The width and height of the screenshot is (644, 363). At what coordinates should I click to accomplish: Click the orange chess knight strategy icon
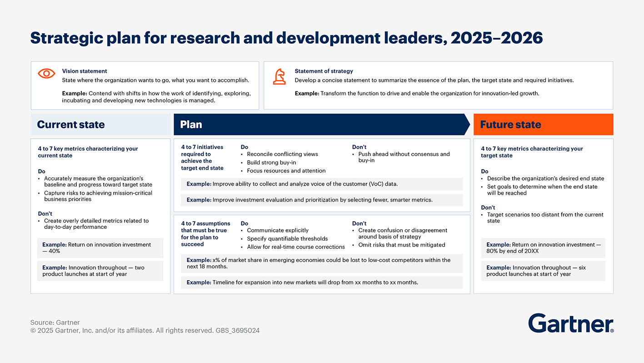(x=279, y=76)
